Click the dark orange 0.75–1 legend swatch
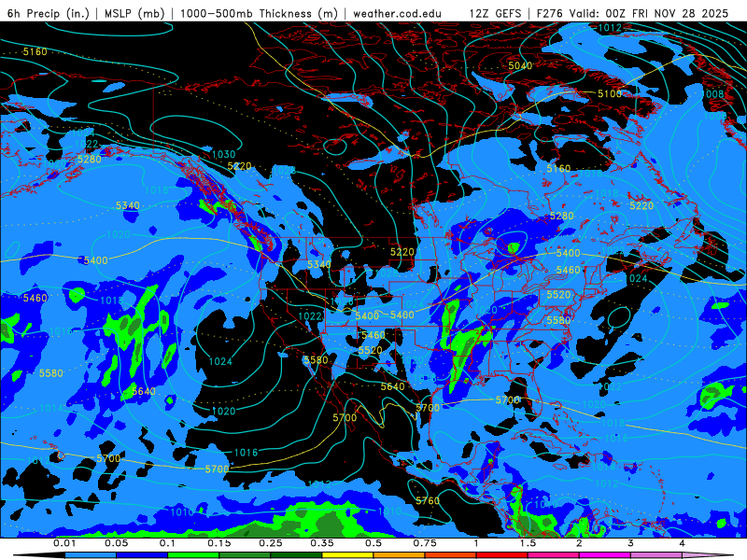The width and height of the screenshot is (747, 560). point(451,555)
